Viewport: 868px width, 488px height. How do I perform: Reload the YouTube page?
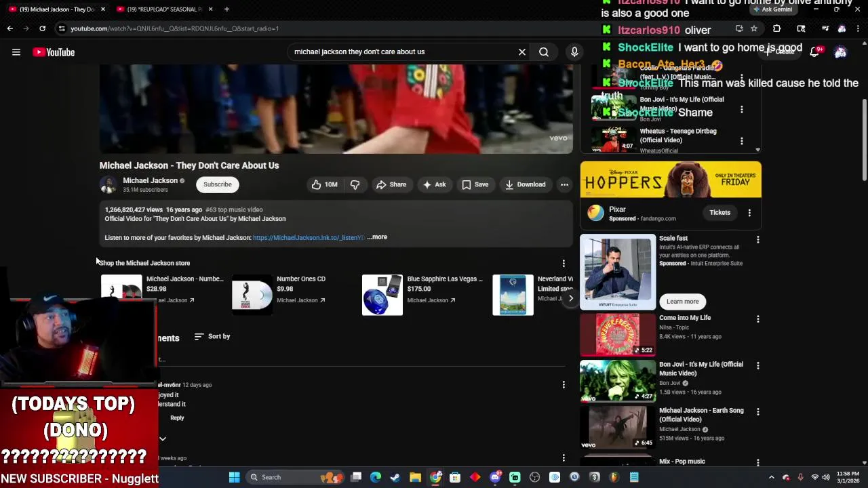42,28
